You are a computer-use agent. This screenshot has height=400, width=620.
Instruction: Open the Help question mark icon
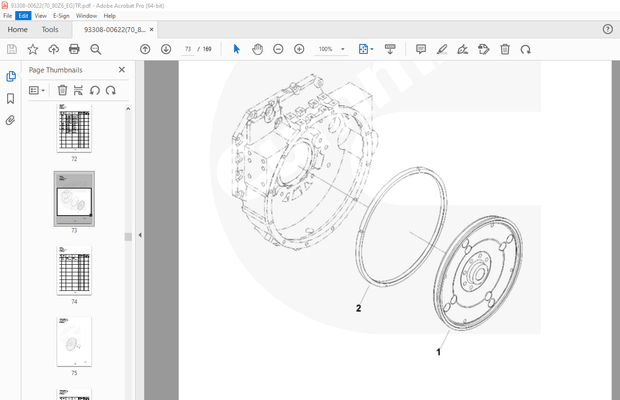[608, 29]
